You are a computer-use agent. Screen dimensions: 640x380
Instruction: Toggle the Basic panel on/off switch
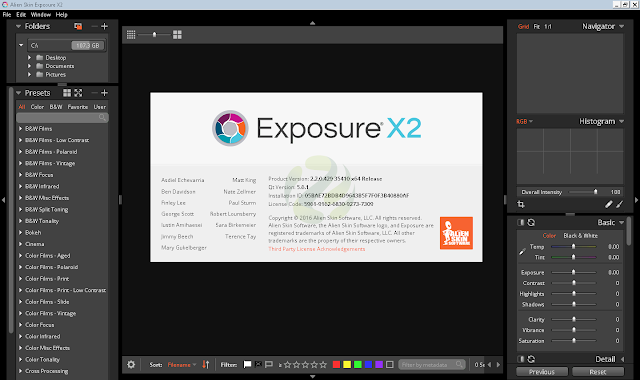[521, 222]
